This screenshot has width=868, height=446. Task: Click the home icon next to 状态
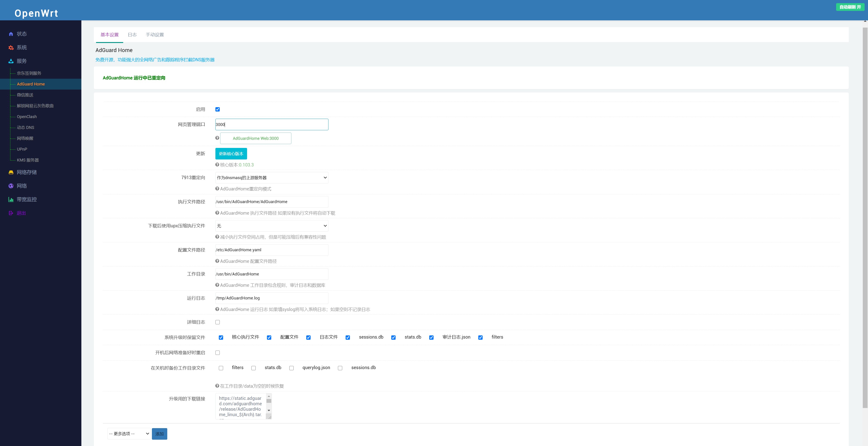coord(11,34)
